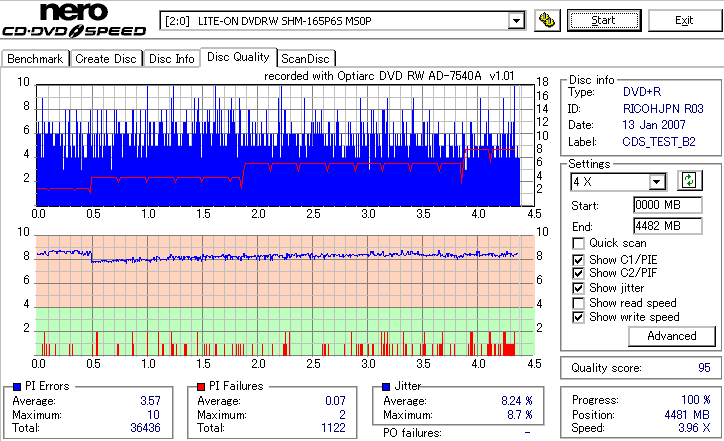Toggle the Show write speed checkbox

(578, 317)
